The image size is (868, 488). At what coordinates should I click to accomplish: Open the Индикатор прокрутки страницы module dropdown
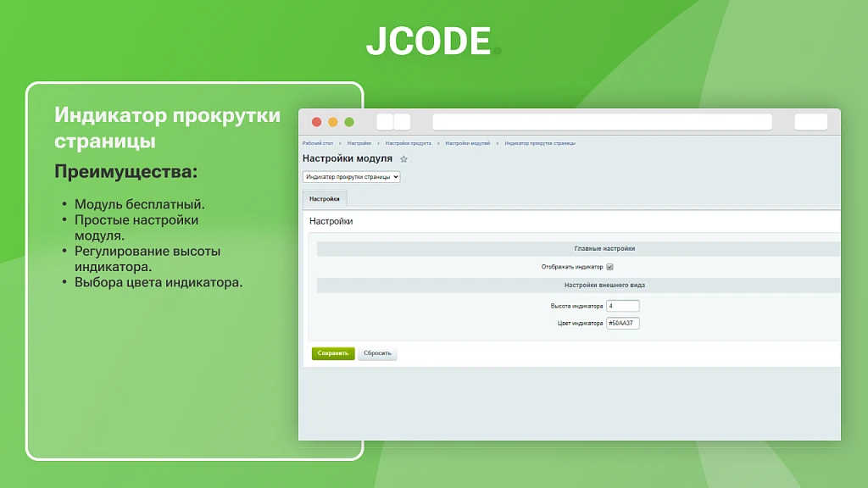coord(351,177)
